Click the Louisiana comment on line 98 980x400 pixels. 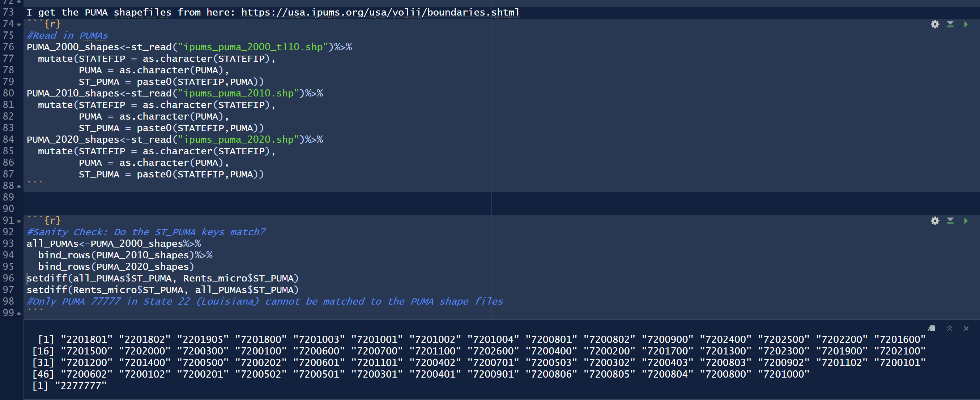(265, 301)
